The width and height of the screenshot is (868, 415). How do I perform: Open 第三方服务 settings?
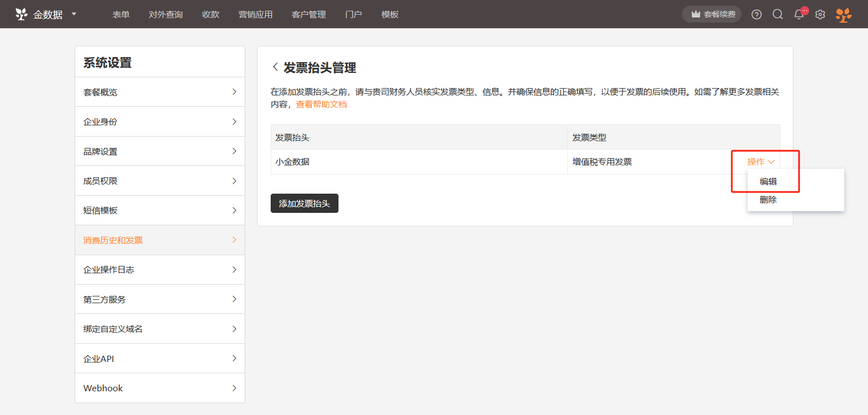pyautogui.click(x=160, y=299)
